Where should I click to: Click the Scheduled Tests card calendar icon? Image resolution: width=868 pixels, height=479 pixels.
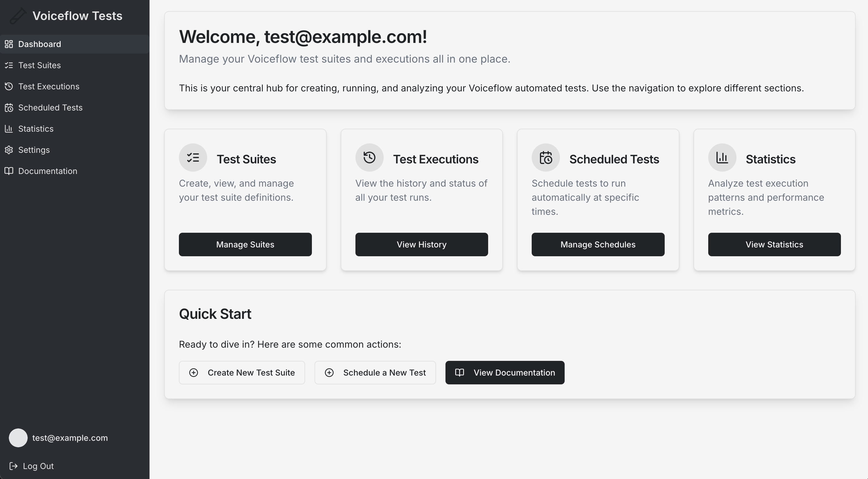[546, 158]
